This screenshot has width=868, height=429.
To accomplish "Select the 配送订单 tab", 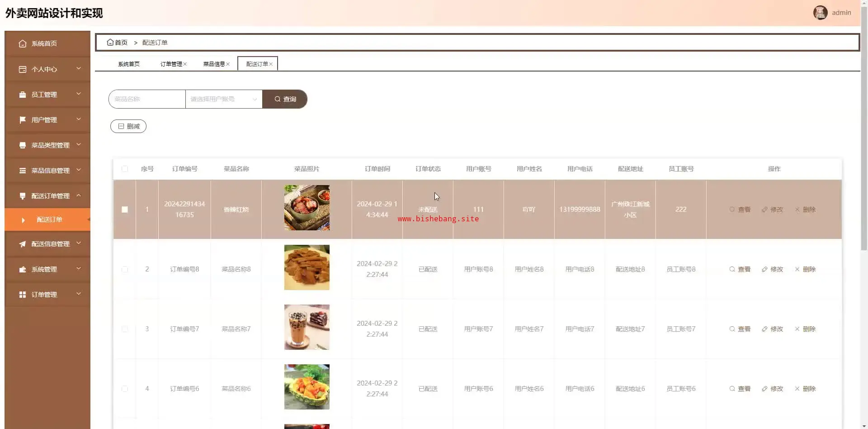I will (x=257, y=64).
